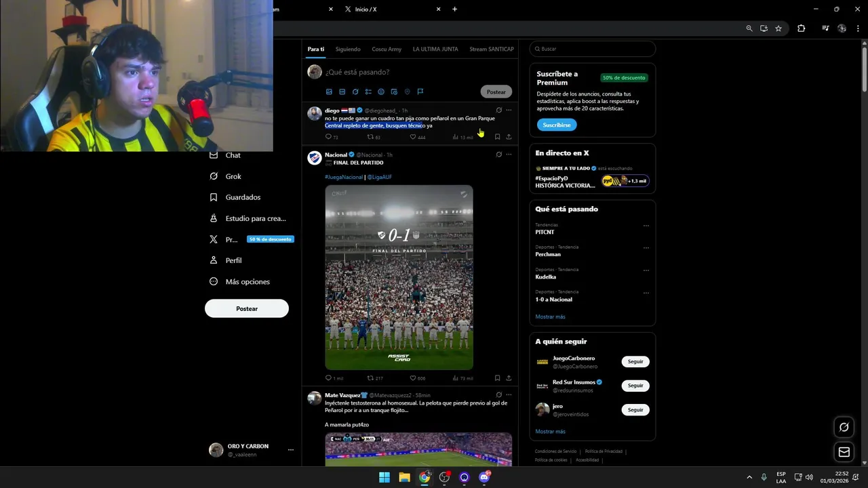Image resolution: width=868 pixels, height=488 pixels.
Task: Share Nacional's tweet
Action: pos(509,378)
